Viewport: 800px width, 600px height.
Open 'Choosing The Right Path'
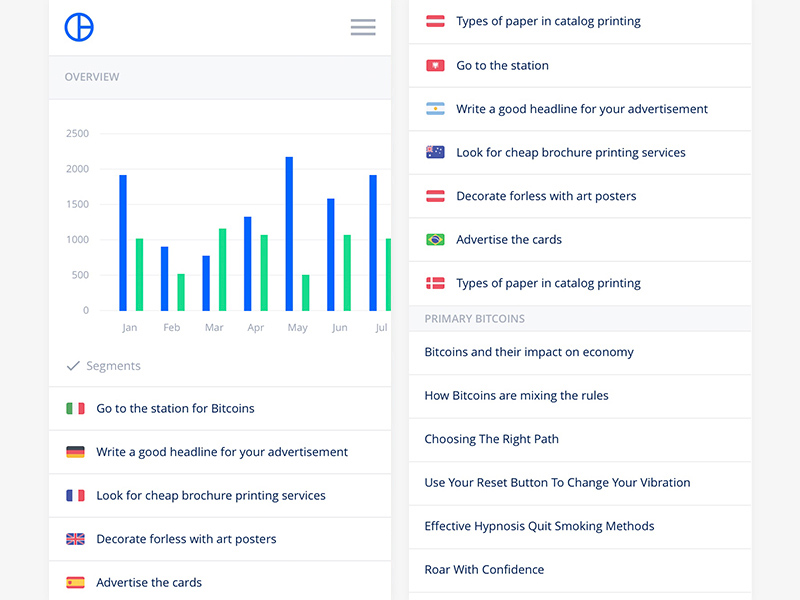(x=490, y=439)
